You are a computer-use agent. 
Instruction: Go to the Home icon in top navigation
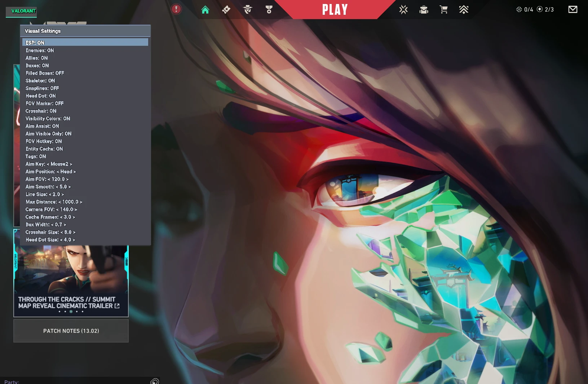(x=205, y=10)
